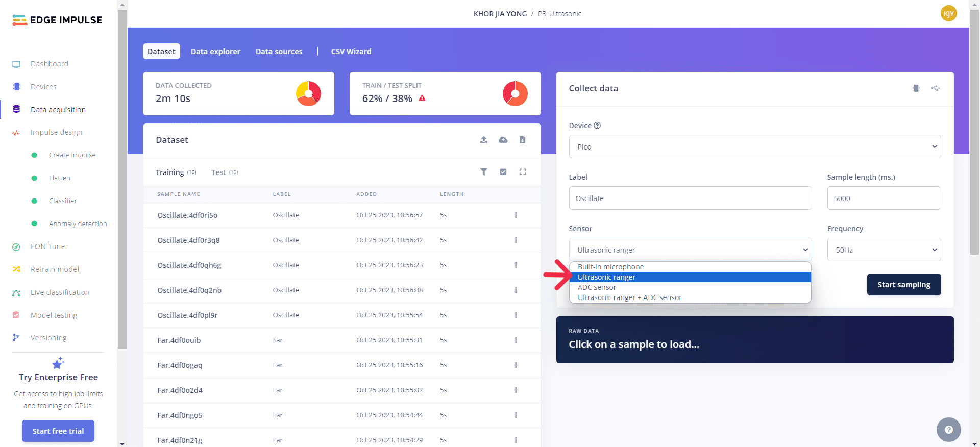Open options menu for Oscillate.4df0ri5o sample

tap(516, 215)
